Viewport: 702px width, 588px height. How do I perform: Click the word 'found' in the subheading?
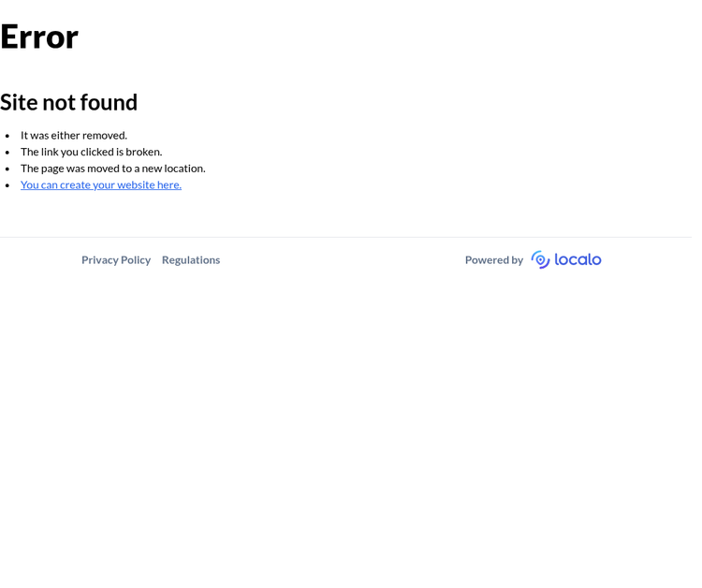coord(112,102)
